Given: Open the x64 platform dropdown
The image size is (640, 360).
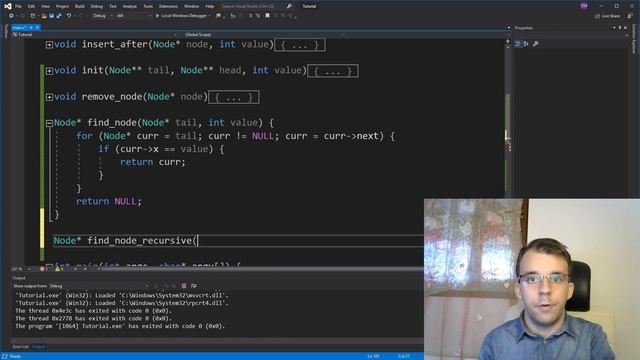Looking at the screenshot, I should point(133,16).
